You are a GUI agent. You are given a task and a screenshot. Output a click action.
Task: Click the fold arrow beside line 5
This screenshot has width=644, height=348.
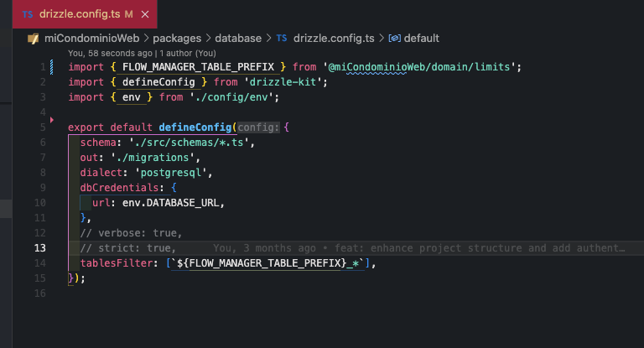pos(52,120)
